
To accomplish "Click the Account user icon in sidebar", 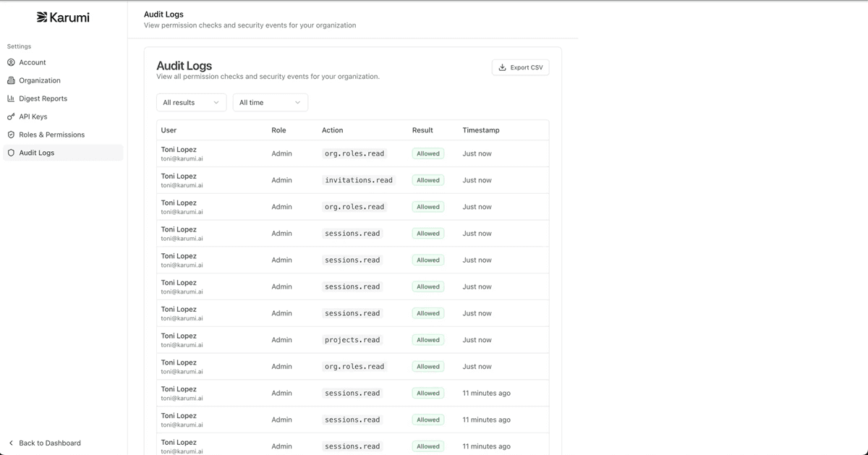I will point(11,62).
